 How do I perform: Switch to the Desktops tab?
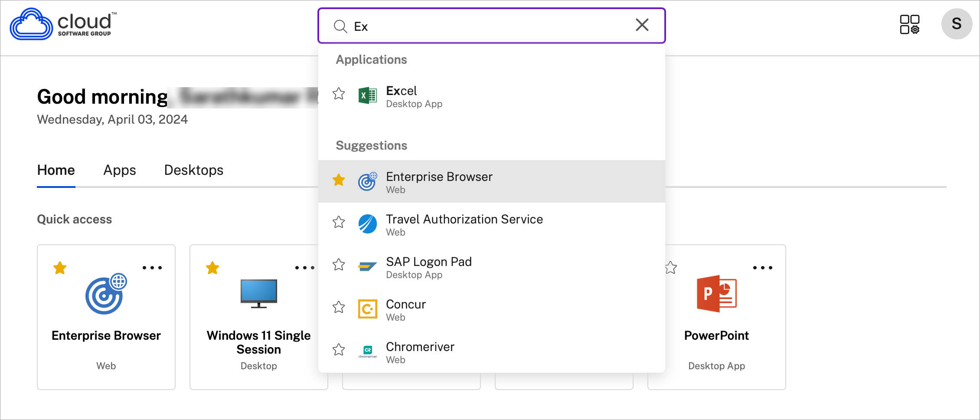pos(194,170)
